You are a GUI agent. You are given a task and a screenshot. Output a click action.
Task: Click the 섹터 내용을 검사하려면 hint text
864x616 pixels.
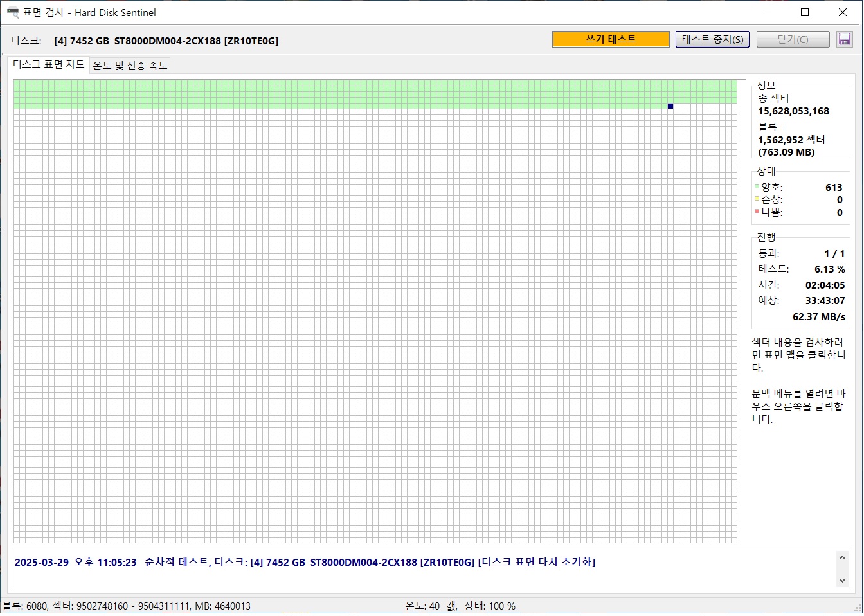coord(798,355)
